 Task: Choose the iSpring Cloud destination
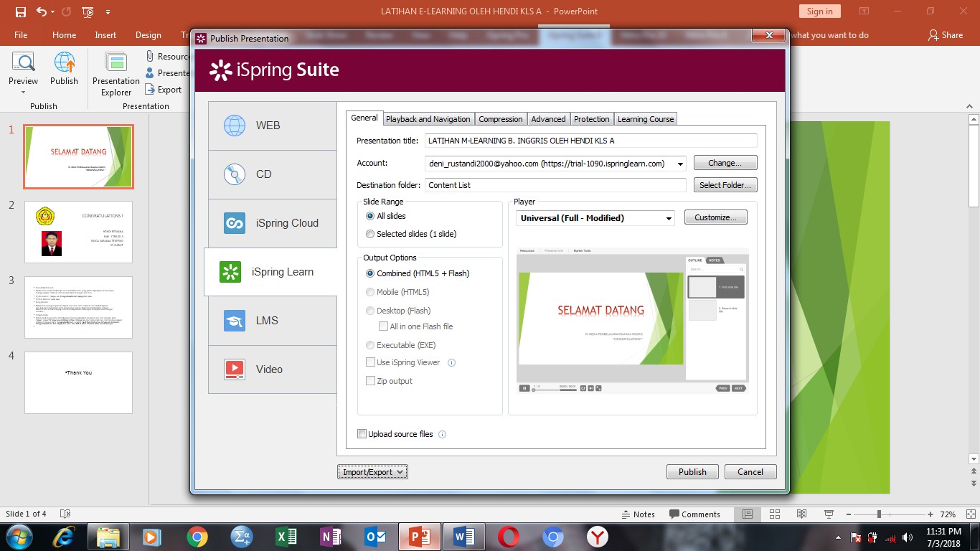[273, 223]
